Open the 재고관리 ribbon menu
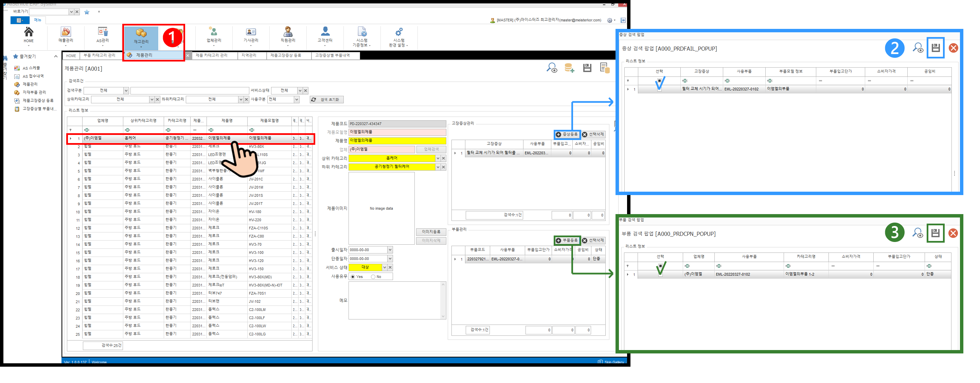The width and height of the screenshot is (980, 383). (141, 37)
